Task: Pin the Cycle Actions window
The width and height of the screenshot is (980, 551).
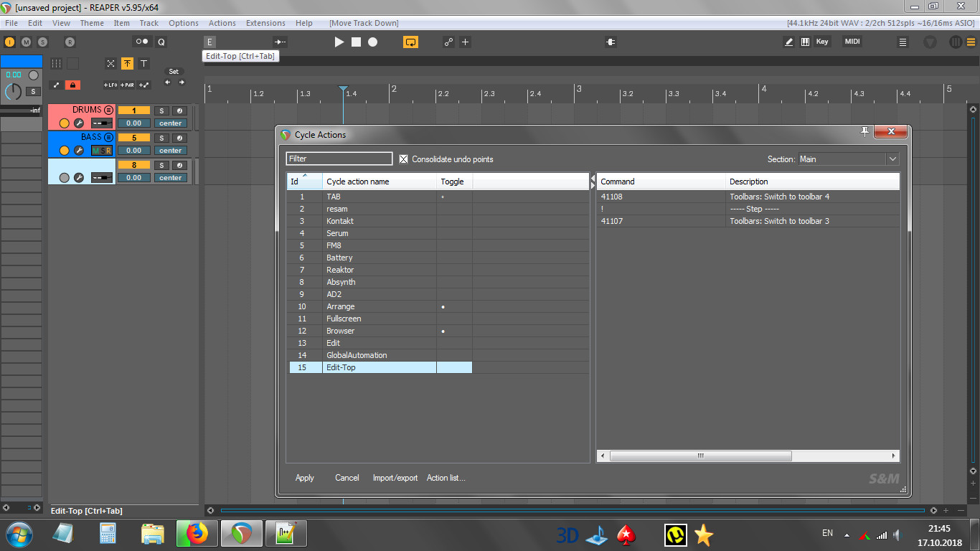Action: (865, 131)
